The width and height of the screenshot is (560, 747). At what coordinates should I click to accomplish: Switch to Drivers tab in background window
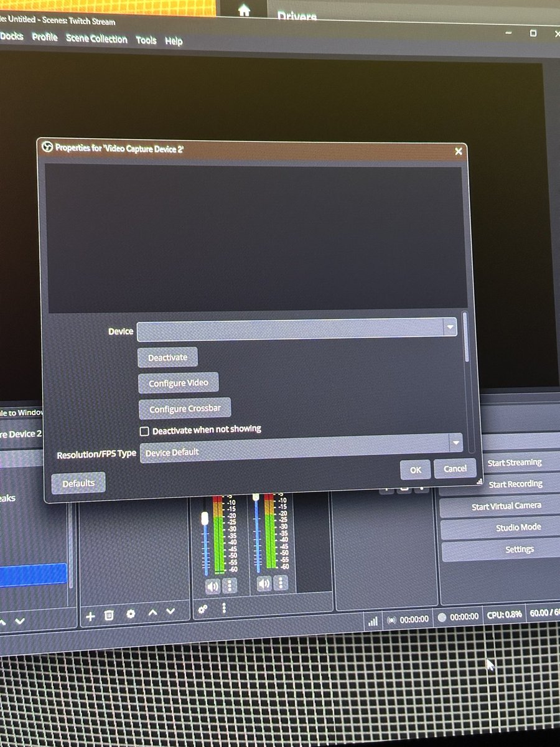click(x=297, y=15)
